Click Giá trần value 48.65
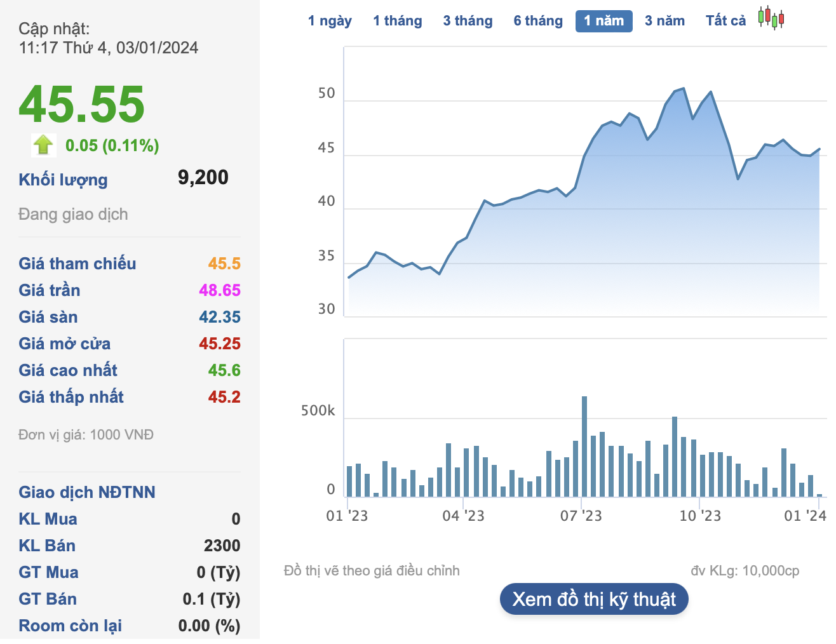 coord(220,290)
